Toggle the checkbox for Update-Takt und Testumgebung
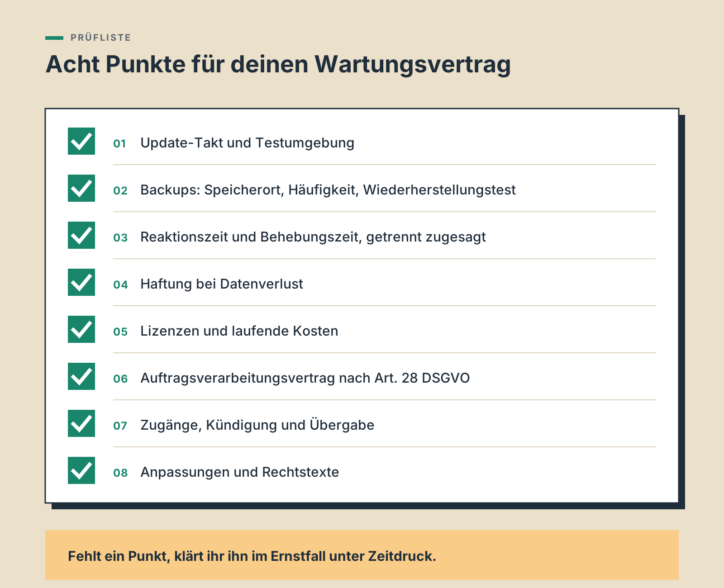The width and height of the screenshot is (724, 588). click(81, 141)
